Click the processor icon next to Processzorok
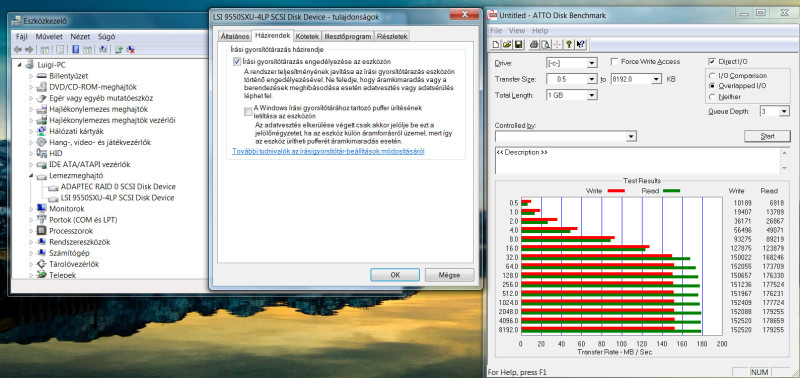Image resolution: width=800 pixels, height=378 pixels. point(42,231)
